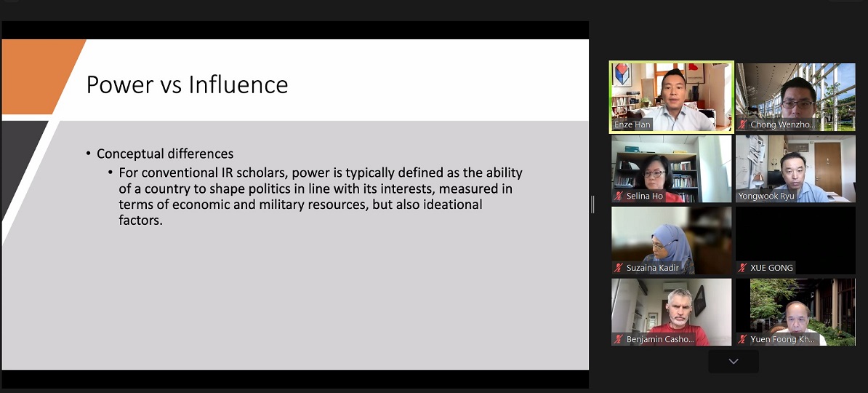Click Selina Ho's muted microphone icon
This screenshot has width=868, height=393.
(619, 196)
